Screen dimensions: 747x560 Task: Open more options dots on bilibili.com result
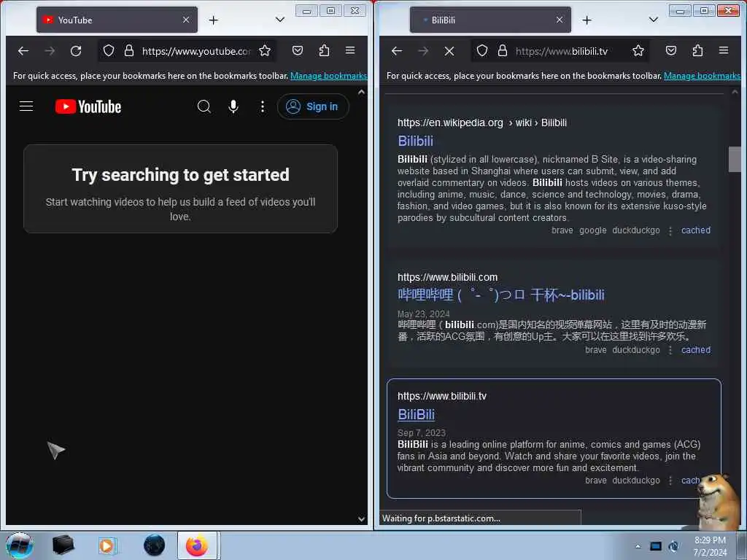point(670,351)
